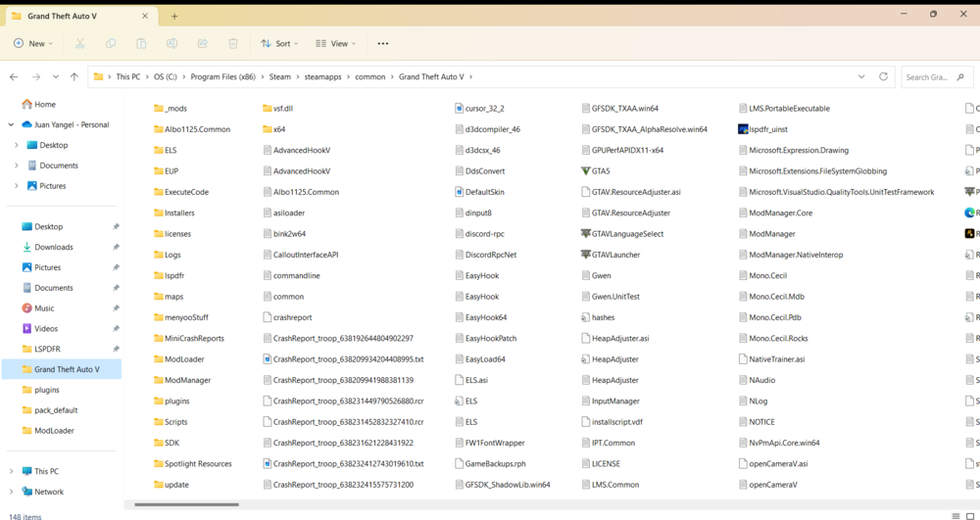Go forward with the right arrow
Viewport: 980px width, 520px height.
[x=36, y=76]
